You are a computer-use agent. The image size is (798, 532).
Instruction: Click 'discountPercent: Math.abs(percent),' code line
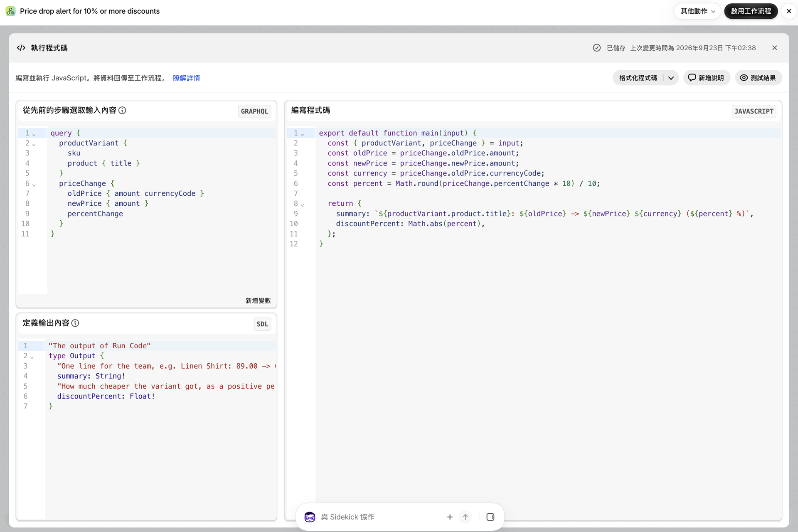[410, 224]
